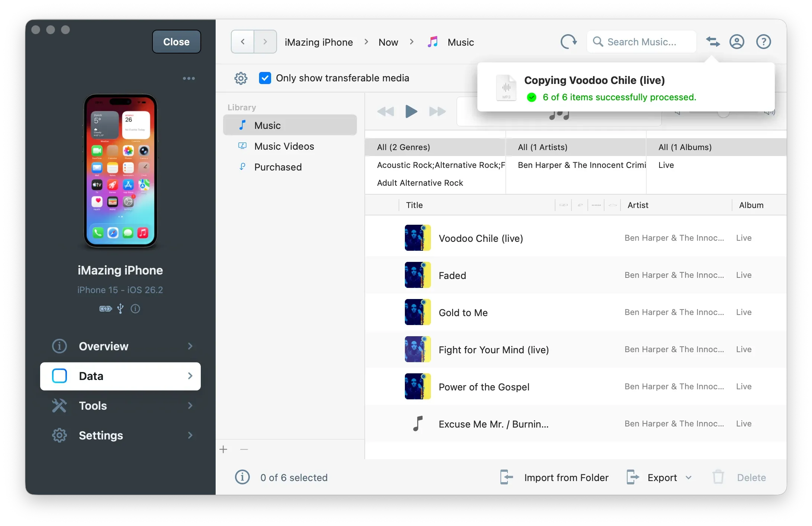Open the transfers activity icon
Screen dimensions: 812x526
click(x=713, y=42)
